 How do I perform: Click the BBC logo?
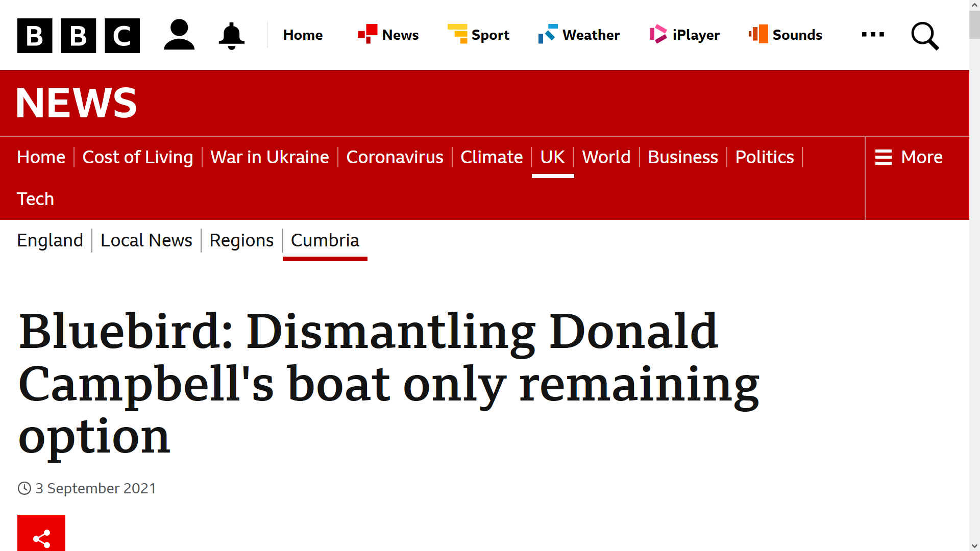click(x=78, y=35)
